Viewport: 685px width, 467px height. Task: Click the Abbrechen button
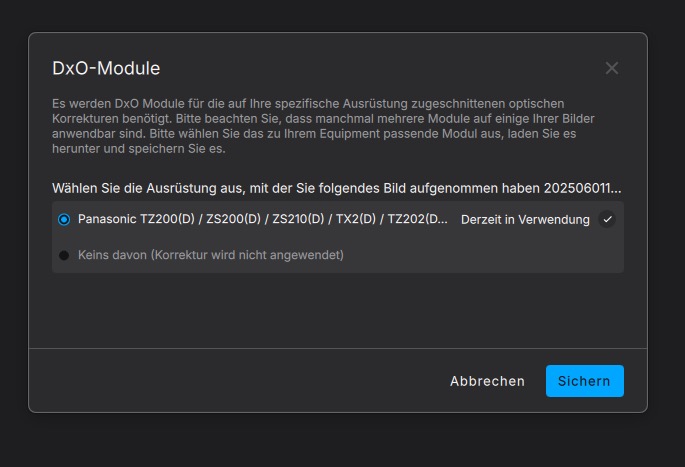[487, 381]
